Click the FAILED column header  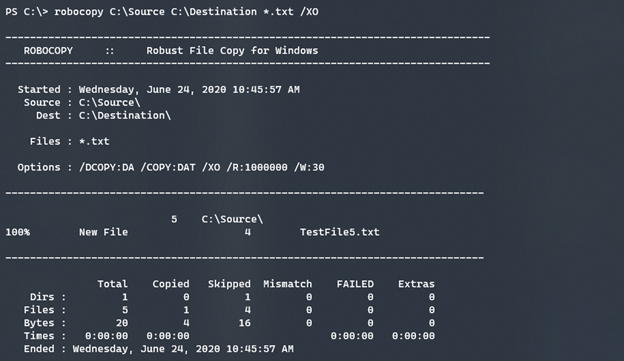355,284
